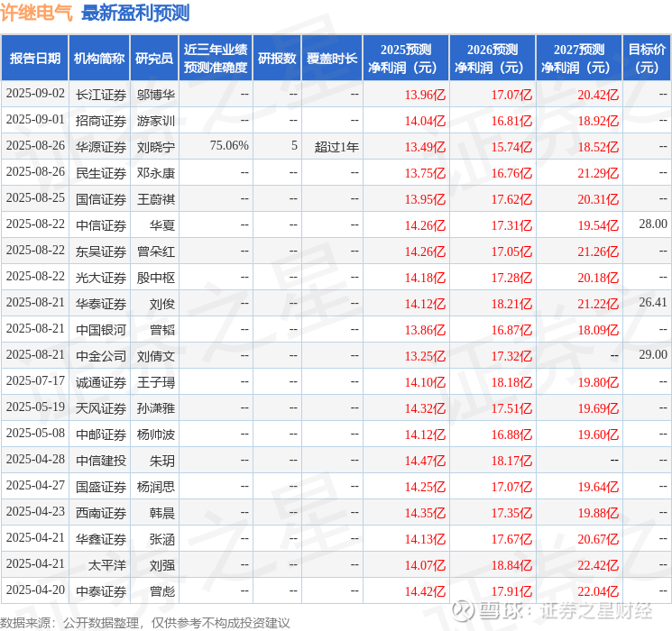Screen dimensions: 672x631
Task: Click 13.49亿 forecast value
Action: point(425,147)
